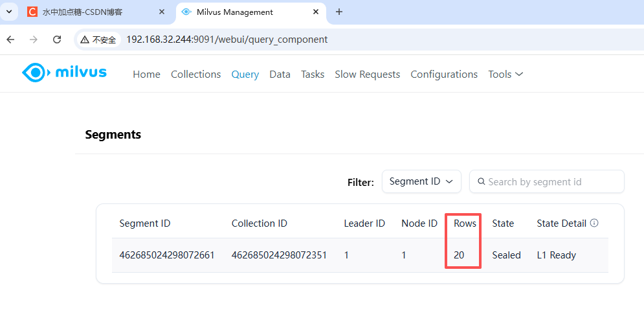Click the State Detail column header

(561, 223)
